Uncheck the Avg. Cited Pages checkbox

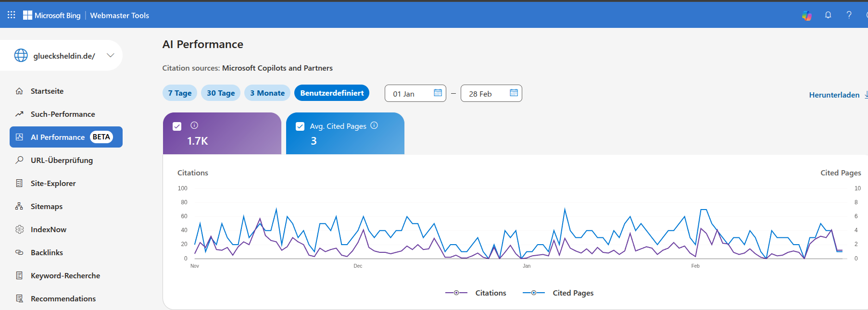point(300,126)
